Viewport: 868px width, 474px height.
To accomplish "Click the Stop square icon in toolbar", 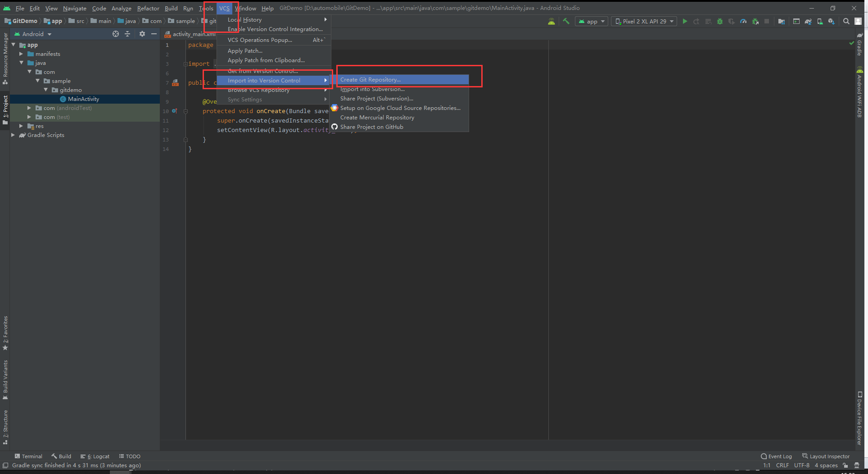I will click(767, 21).
